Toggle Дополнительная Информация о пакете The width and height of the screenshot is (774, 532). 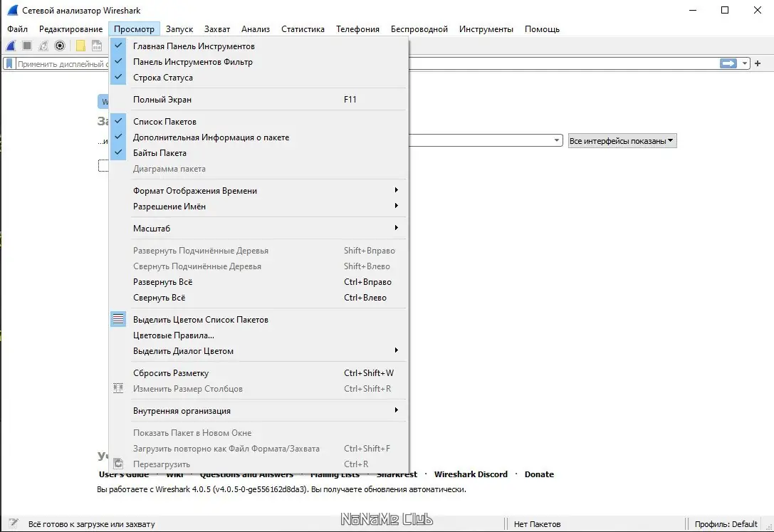pos(259,137)
